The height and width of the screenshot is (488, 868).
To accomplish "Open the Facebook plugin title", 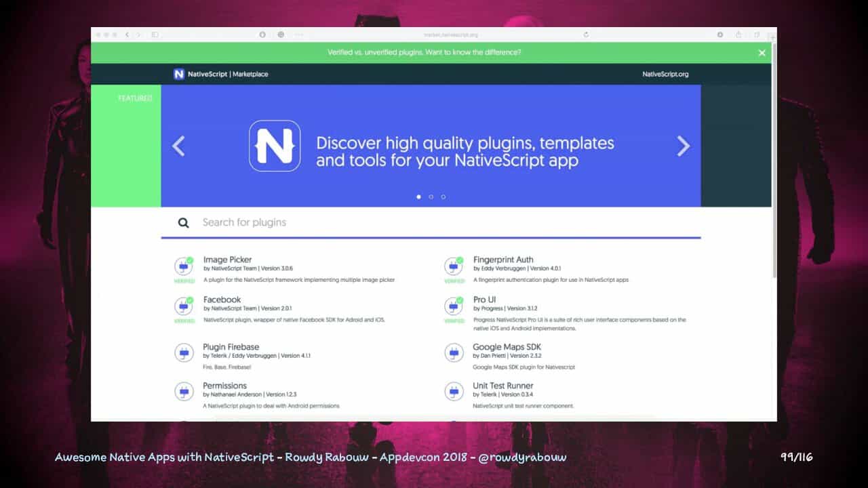I will [x=222, y=300].
